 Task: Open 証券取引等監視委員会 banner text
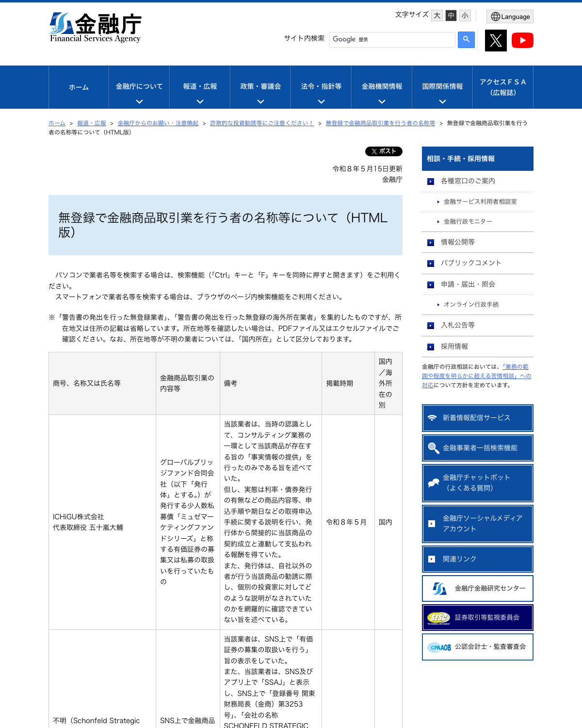(x=487, y=618)
